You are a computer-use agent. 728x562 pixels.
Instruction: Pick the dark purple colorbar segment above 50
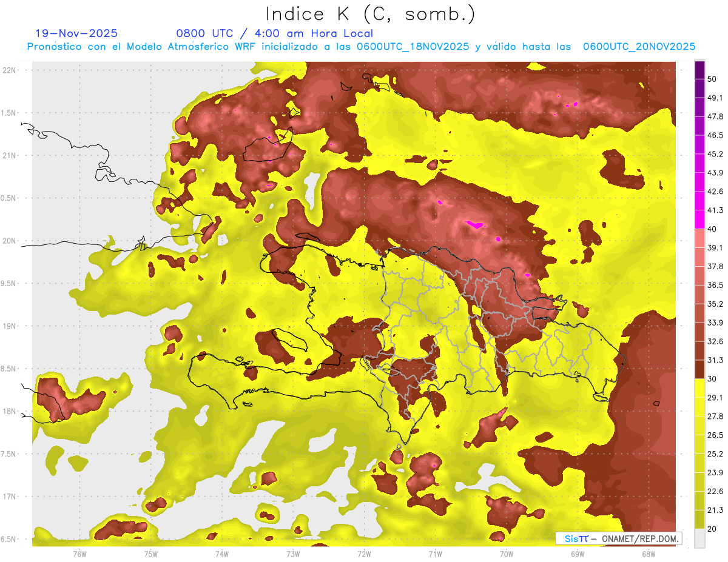[699, 70]
